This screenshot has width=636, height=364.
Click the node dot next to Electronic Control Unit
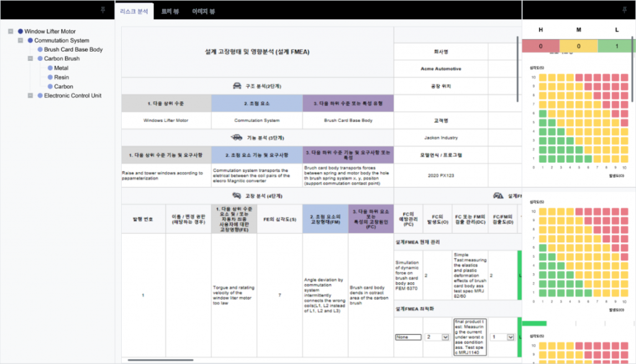click(x=40, y=96)
